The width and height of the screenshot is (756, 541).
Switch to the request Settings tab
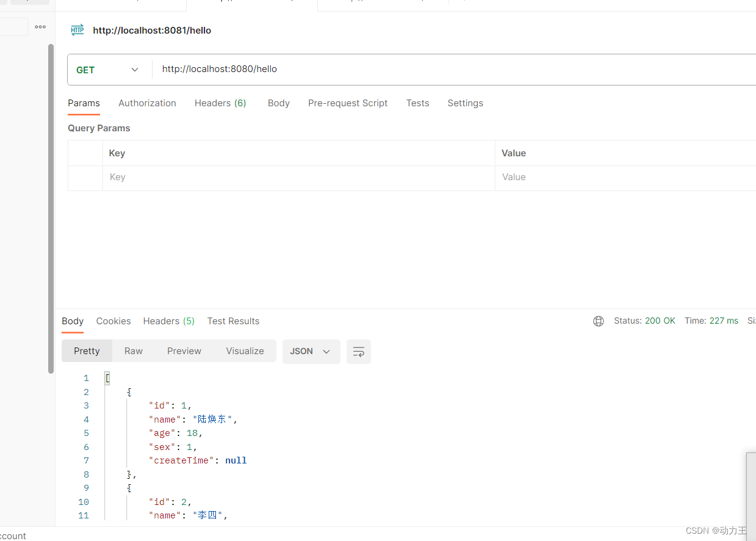(465, 103)
